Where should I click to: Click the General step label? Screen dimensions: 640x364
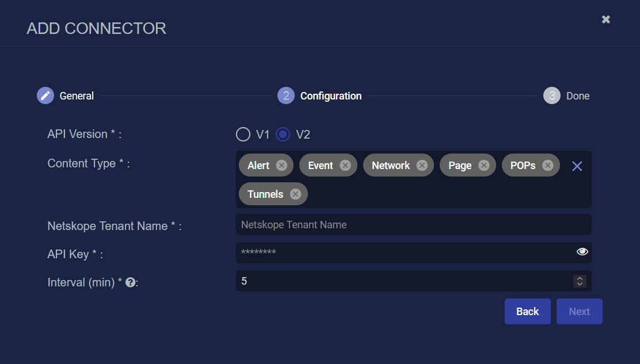click(77, 96)
